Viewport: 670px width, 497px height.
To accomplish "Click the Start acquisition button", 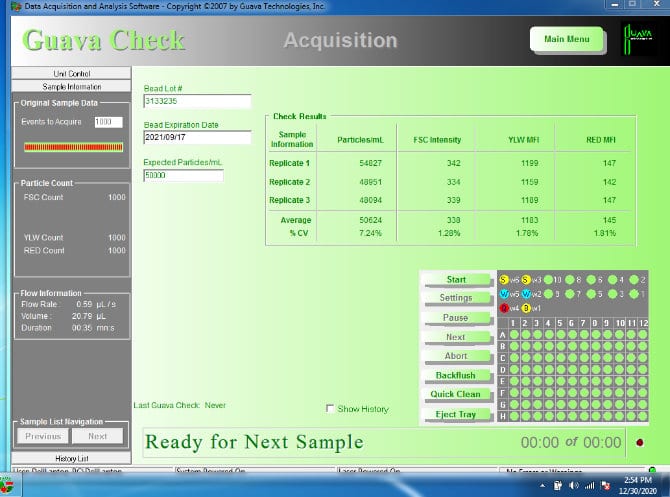I will pyautogui.click(x=456, y=279).
